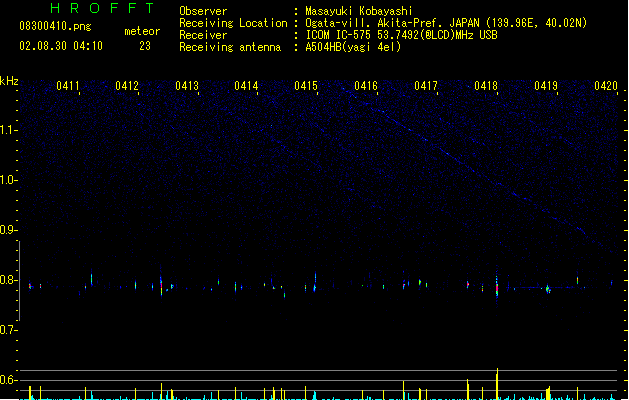
Task: Click Ogata-vill. Akita-Pref. JAPAN location text
Action: pos(446,23)
